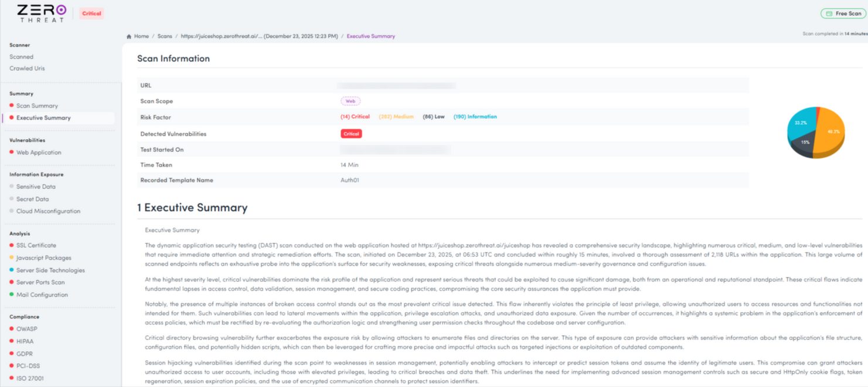Screen dimensions: 868x387
Task: Open Cloud Misconfiguration section
Action: pyautogui.click(x=48, y=211)
